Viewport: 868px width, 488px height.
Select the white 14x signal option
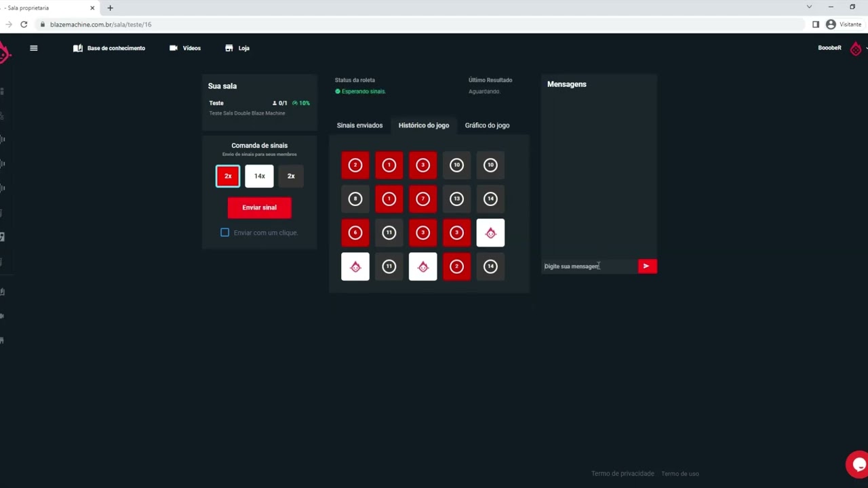click(260, 176)
